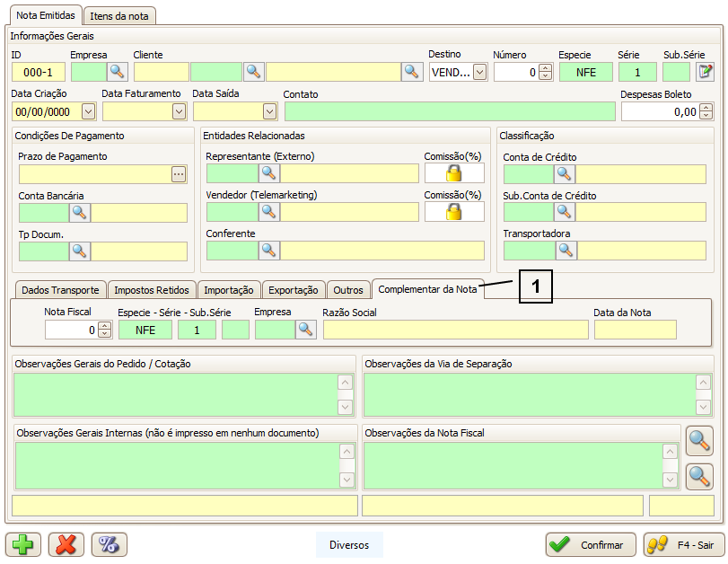The height and width of the screenshot is (564, 728).
Task: Click the percent discount icon button
Action: pos(109,544)
